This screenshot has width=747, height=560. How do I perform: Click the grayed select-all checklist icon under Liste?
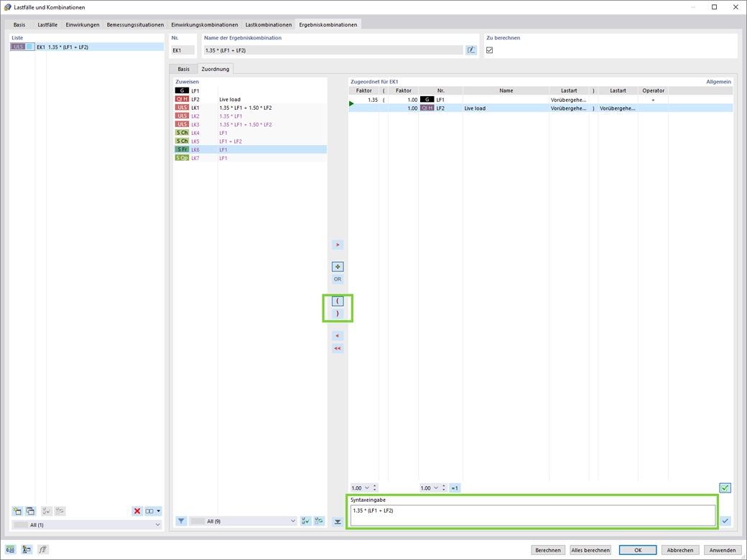point(46,511)
